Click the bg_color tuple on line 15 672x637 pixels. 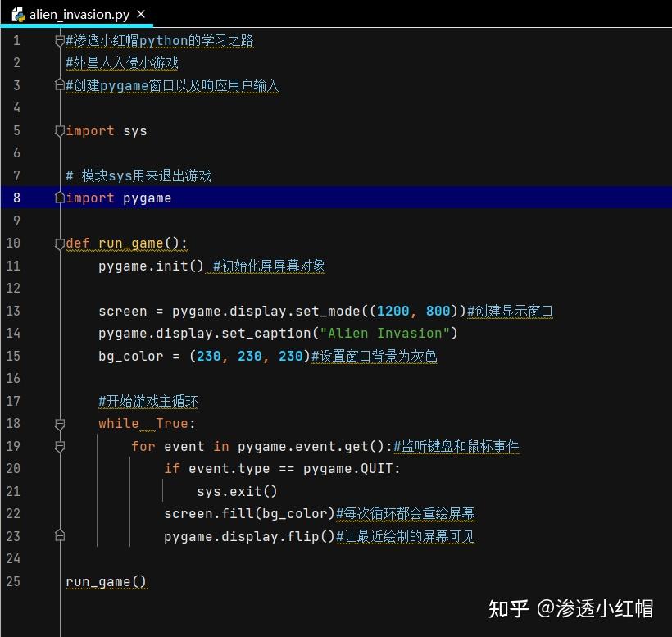pyautogui.click(x=250, y=356)
